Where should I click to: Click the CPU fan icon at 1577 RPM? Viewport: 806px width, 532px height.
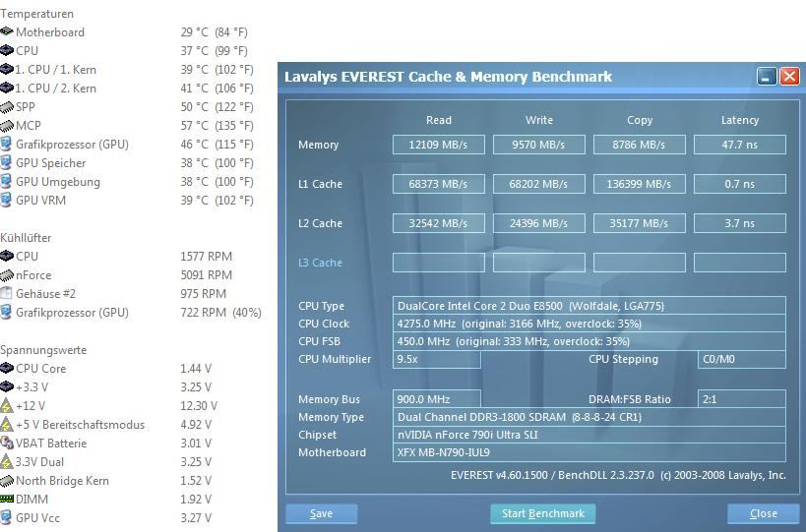[x=7, y=256]
